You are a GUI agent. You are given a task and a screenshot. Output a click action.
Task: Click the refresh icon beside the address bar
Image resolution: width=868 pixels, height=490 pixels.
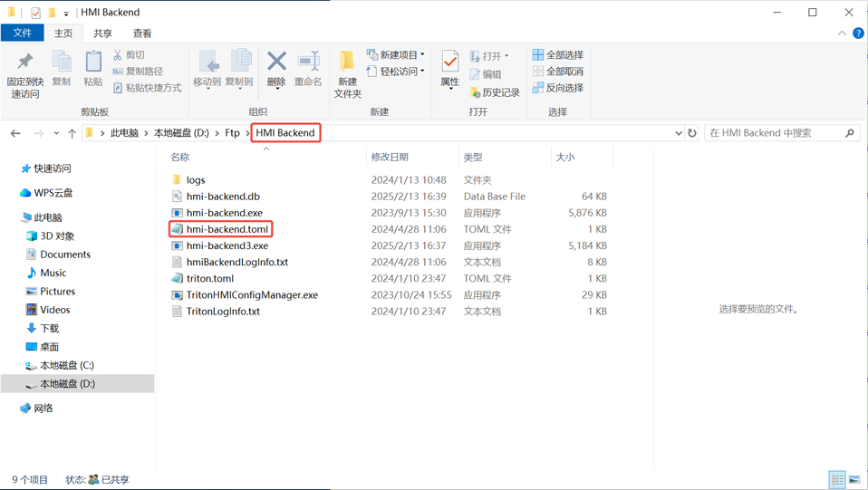[x=692, y=133]
